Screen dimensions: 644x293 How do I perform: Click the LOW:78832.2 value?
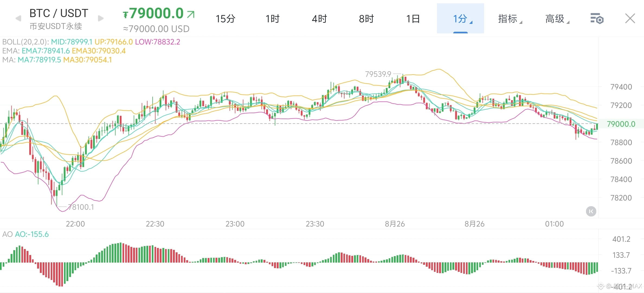[157, 42]
